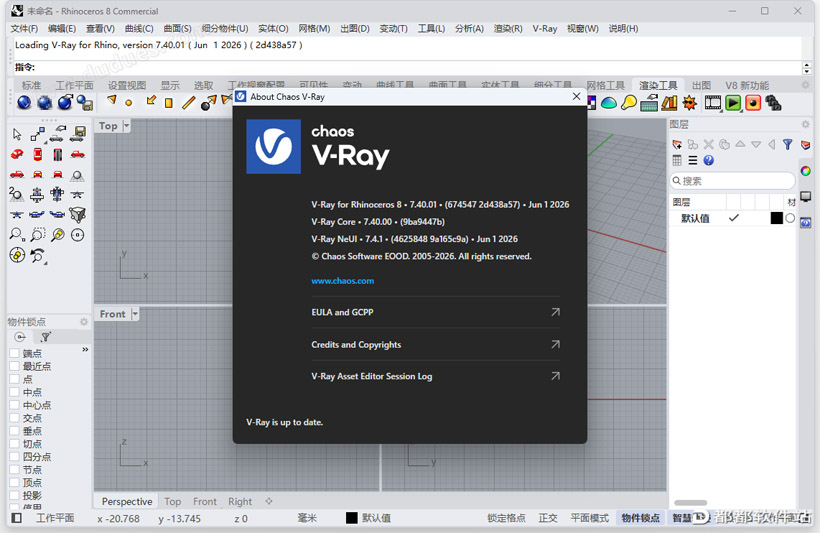Image resolution: width=820 pixels, height=533 pixels.
Task: Switch to the Right viewport tab
Action: pyautogui.click(x=240, y=501)
